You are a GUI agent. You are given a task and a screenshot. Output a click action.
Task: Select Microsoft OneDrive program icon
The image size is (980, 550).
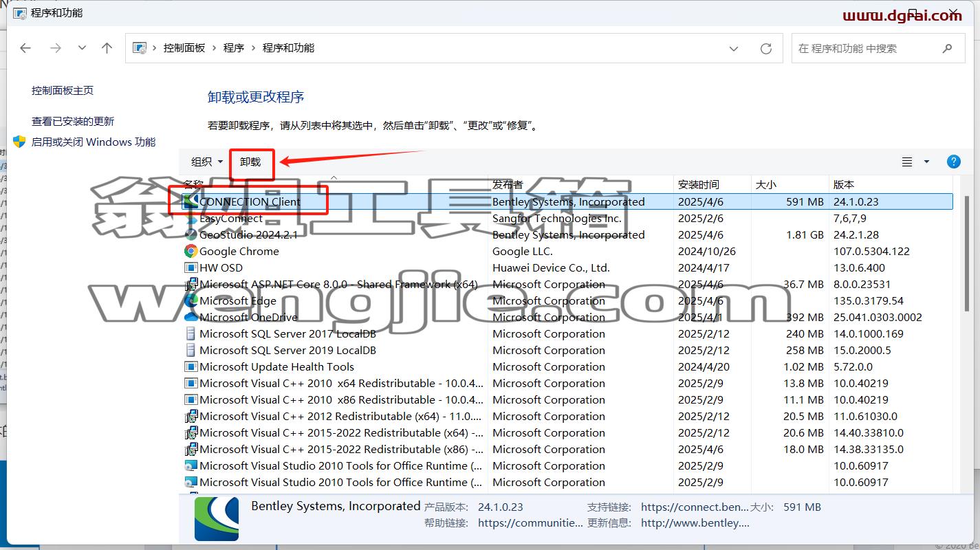coord(190,317)
